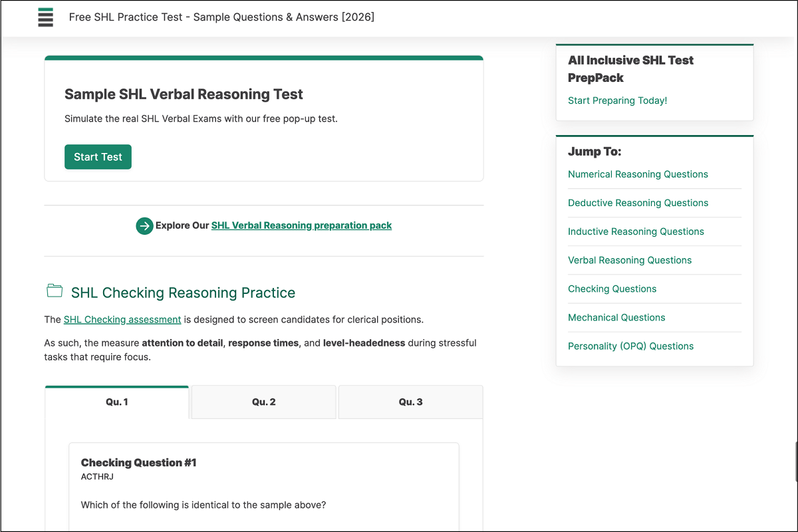
Task: Jump to Inductive Reasoning Questions
Action: click(636, 231)
